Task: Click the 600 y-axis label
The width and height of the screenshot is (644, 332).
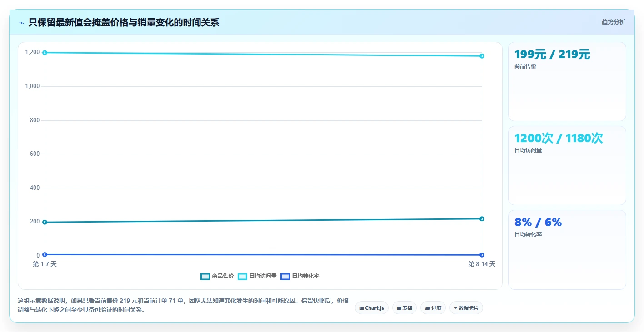Action: pos(35,154)
